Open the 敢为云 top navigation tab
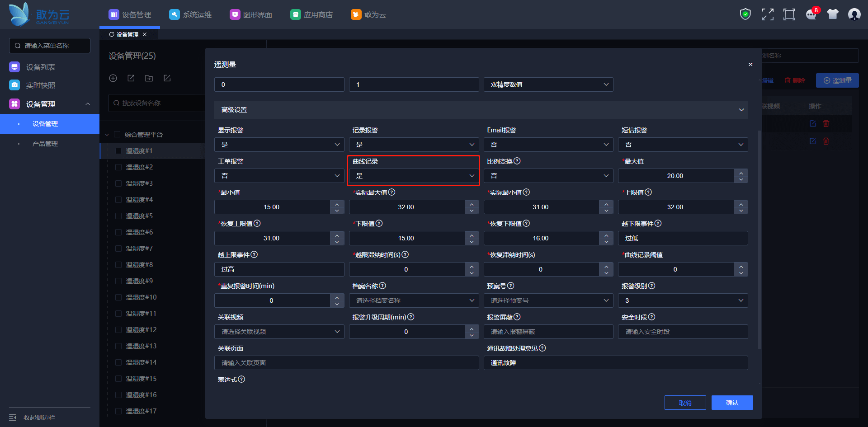This screenshot has width=868, height=427. (x=368, y=14)
